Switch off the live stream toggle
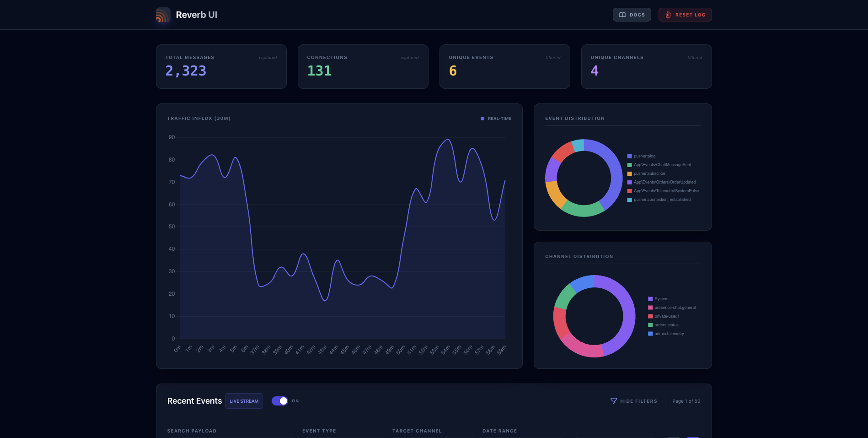The image size is (868, 438). point(279,401)
